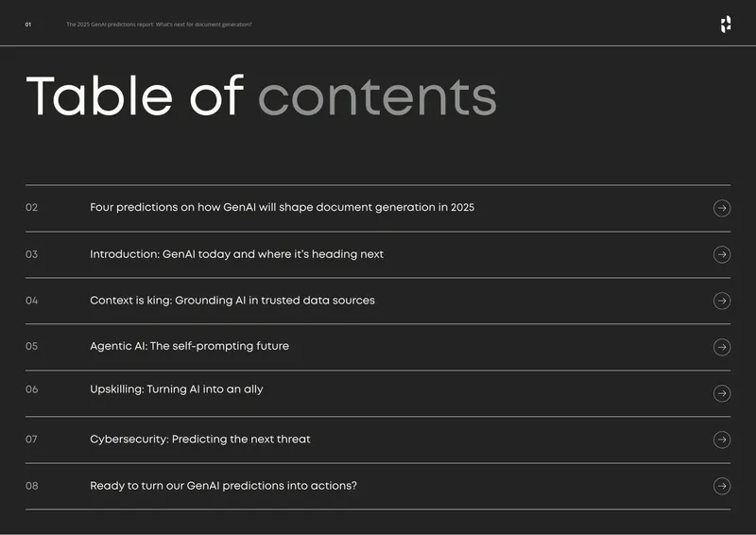Open Ready to turn our GenAI predictions
Screen dimensions: 756x535
[x=223, y=485]
